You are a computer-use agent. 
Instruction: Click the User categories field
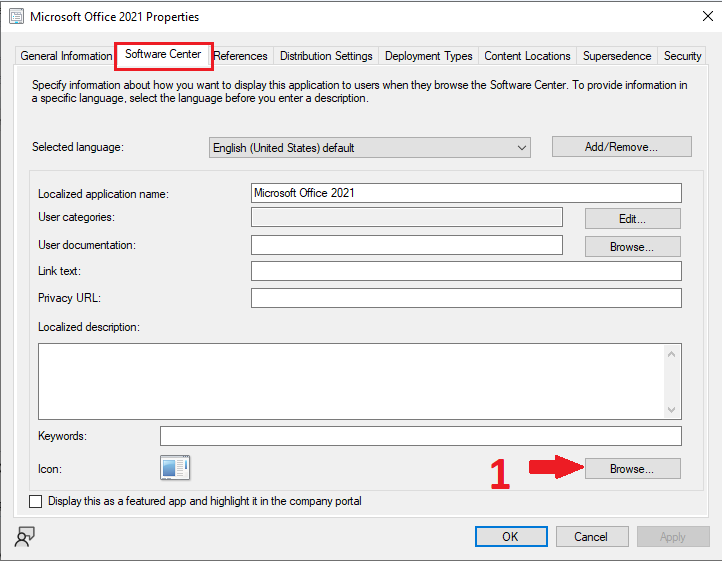[407, 217]
